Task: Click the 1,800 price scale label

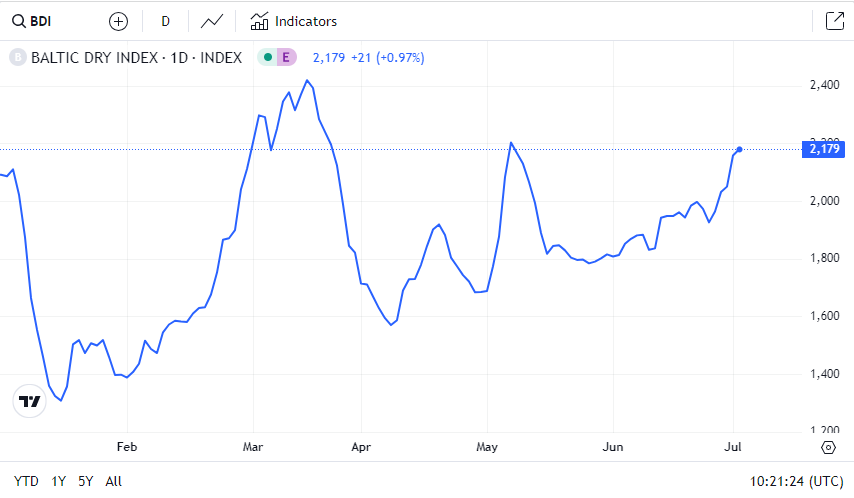Action: coord(825,258)
